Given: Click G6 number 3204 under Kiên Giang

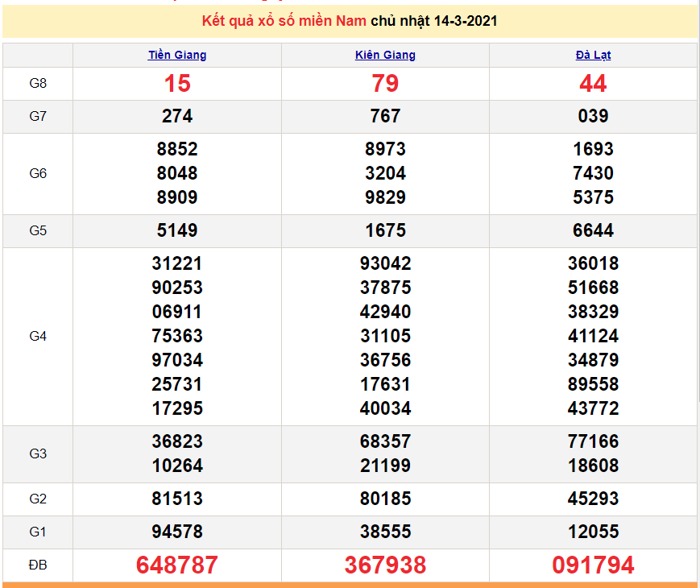Looking at the screenshot, I should pos(385,173).
